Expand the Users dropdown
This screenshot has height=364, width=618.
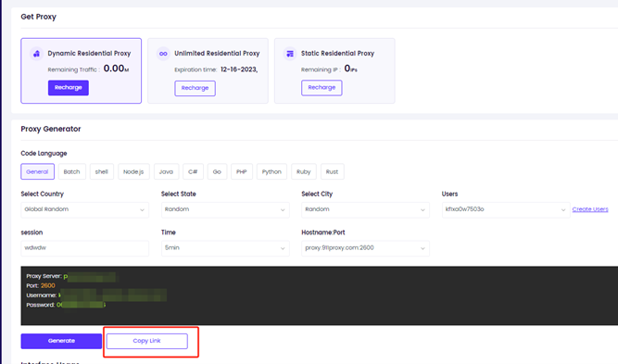[x=506, y=209]
